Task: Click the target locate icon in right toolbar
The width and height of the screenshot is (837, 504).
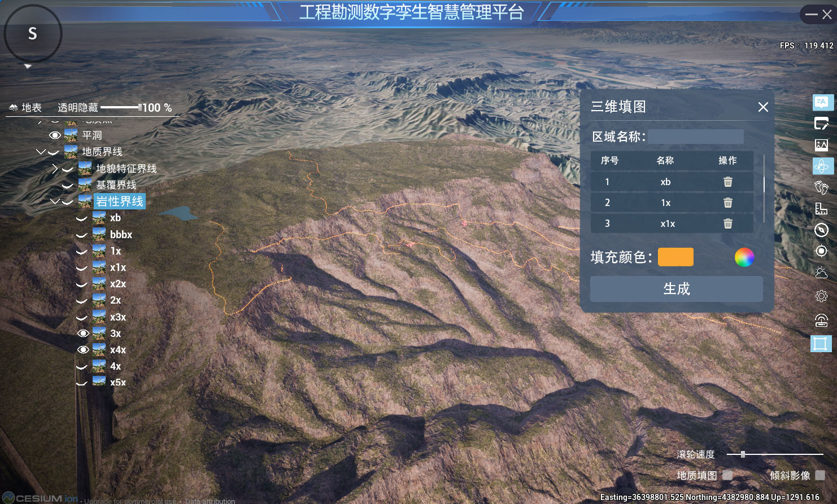Action: [821, 251]
